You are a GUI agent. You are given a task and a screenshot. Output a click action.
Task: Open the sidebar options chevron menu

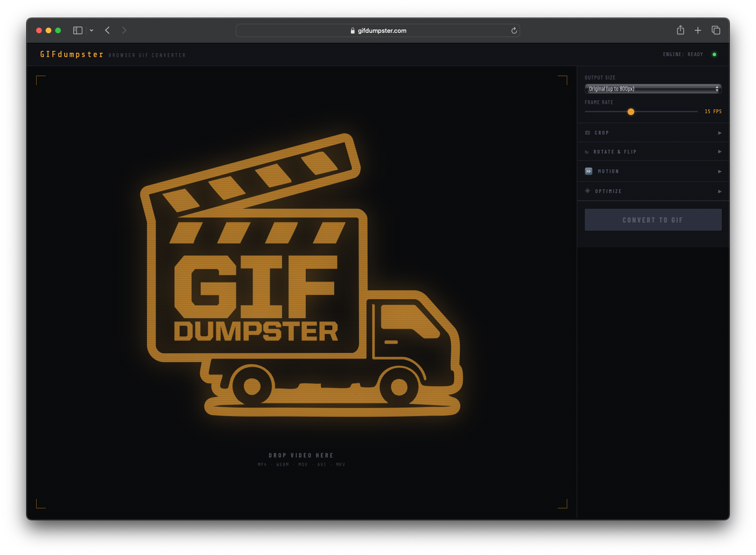(x=91, y=30)
